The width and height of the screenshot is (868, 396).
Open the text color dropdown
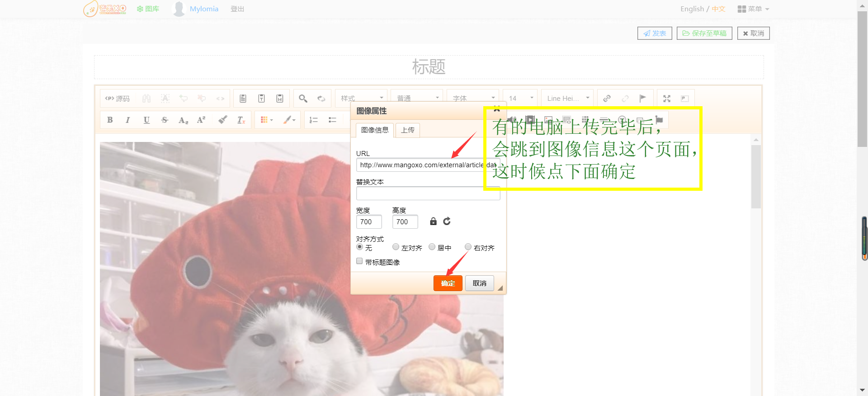[x=267, y=120]
